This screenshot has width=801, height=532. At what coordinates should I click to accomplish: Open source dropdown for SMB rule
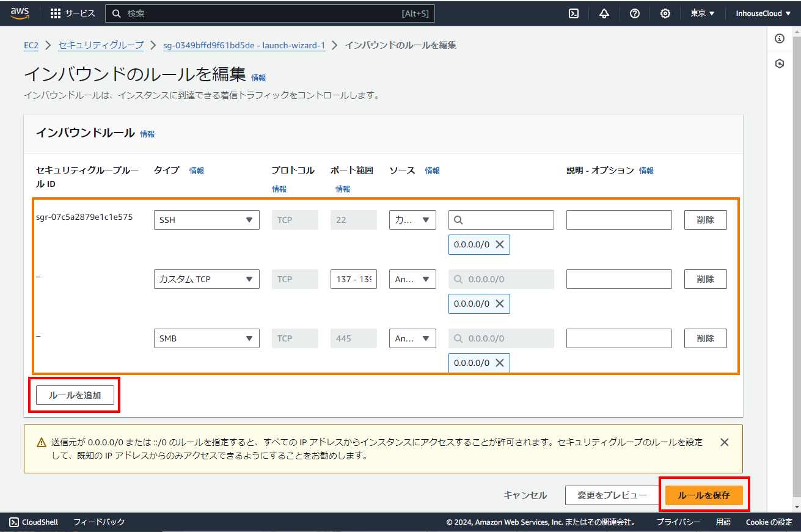412,338
